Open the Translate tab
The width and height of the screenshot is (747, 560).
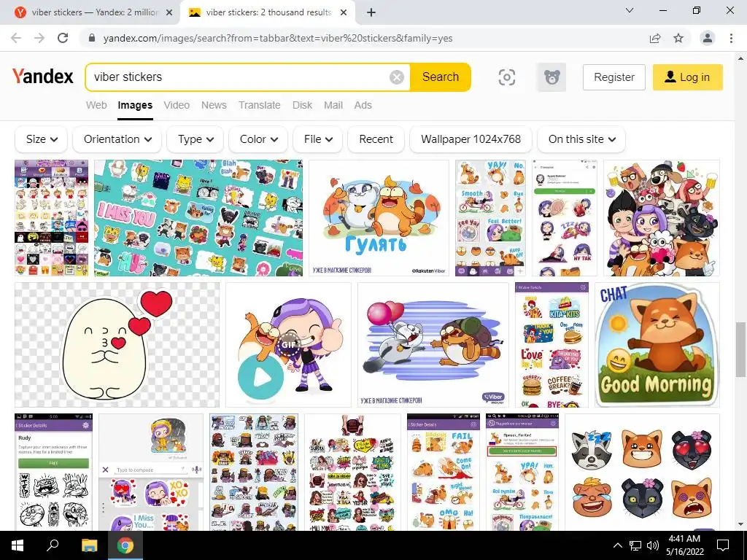click(x=260, y=105)
